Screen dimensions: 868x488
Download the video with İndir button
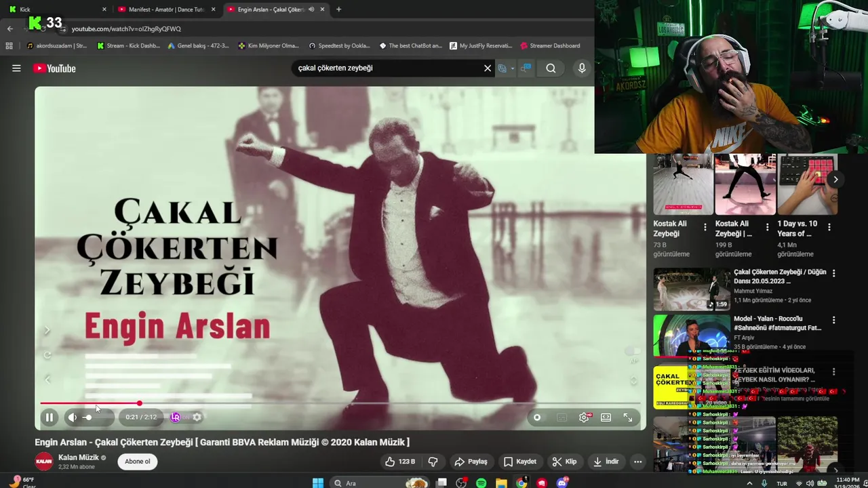click(x=606, y=462)
